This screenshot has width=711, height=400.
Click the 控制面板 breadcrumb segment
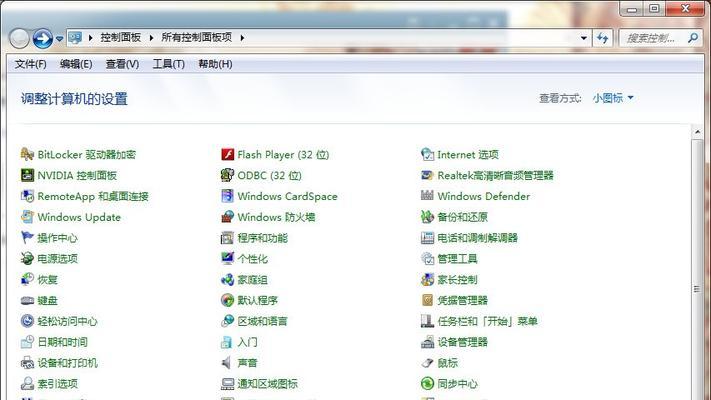(121, 38)
